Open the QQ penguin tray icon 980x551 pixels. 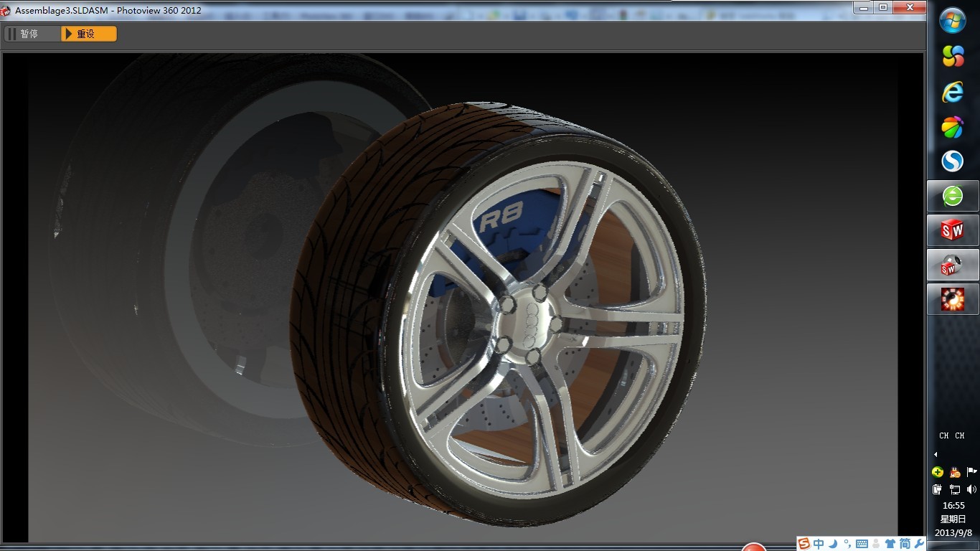955,472
